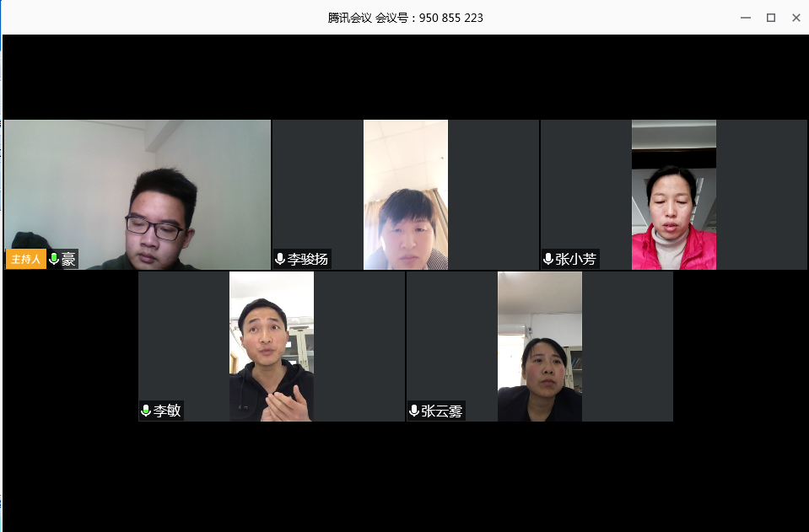Viewport: 809px width, 532px height.
Task: Maximize the Tencent Meeting window
Action: point(771,18)
